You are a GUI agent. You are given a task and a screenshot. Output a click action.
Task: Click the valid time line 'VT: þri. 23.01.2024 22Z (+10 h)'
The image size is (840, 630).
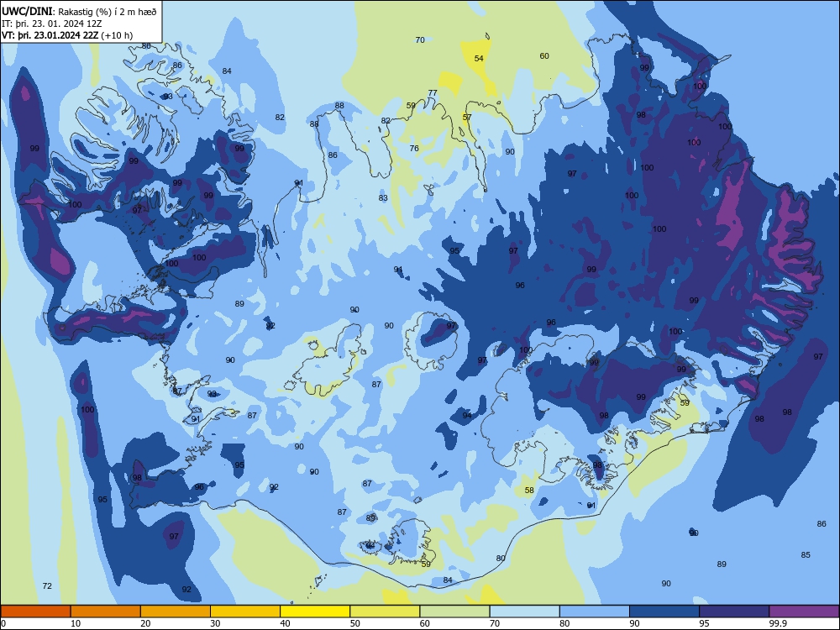click(x=67, y=35)
